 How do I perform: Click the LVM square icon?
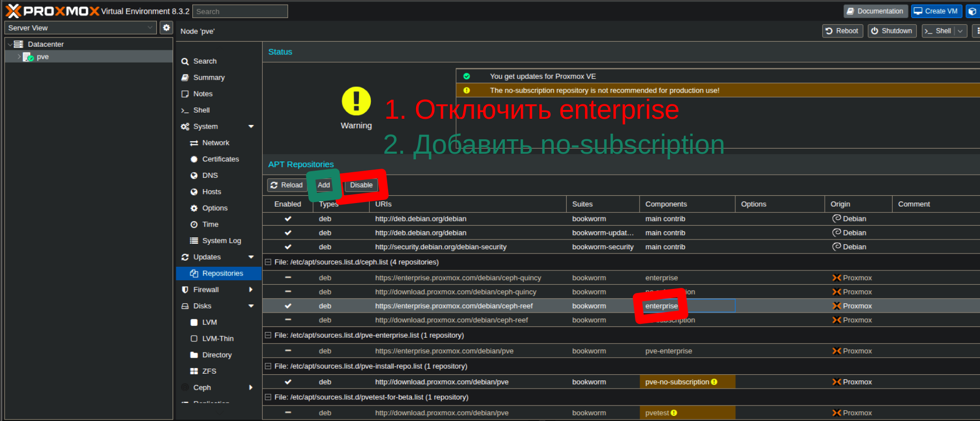194,322
